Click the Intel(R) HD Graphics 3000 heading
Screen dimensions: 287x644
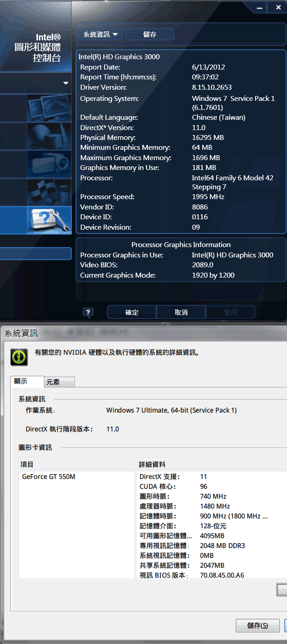pyautogui.click(x=119, y=57)
